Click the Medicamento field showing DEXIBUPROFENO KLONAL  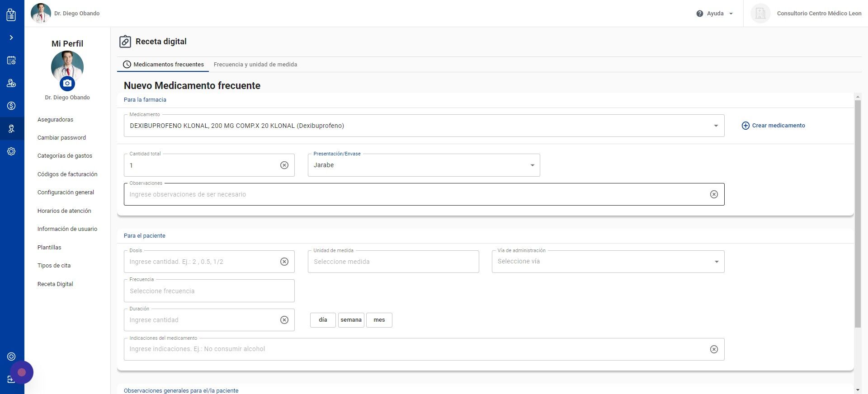[424, 126]
